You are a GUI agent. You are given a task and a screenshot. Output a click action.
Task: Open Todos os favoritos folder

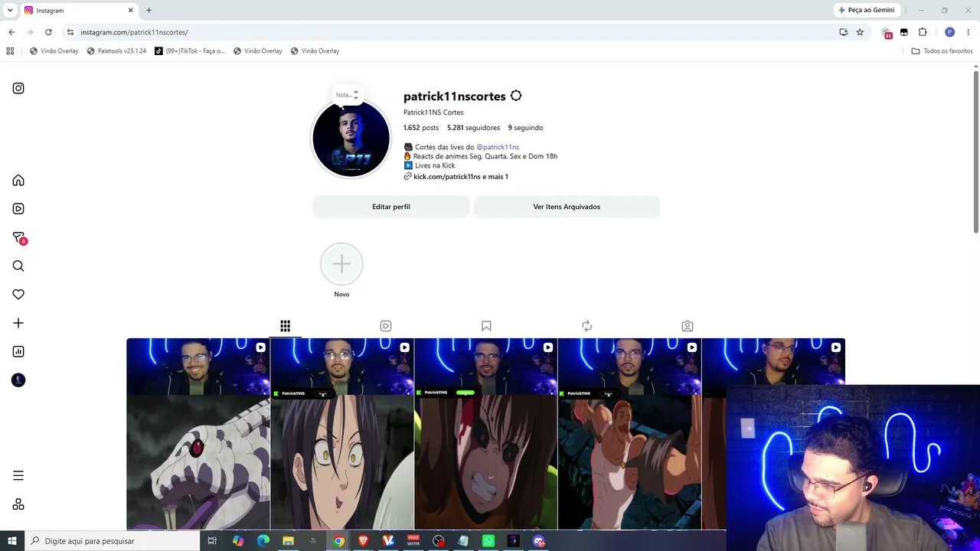point(942,51)
